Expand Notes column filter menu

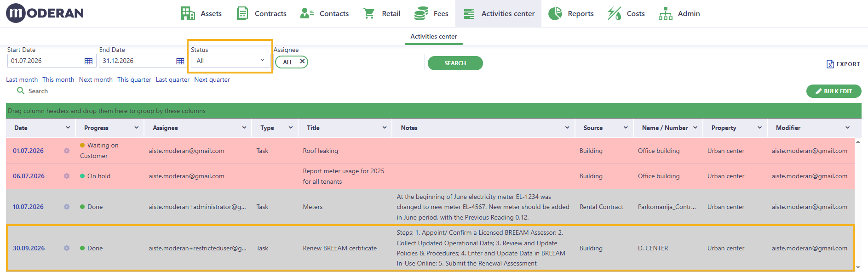[567, 128]
